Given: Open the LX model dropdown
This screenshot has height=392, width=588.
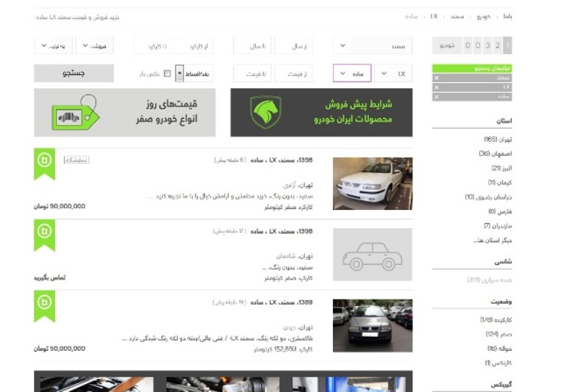Looking at the screenshot, I should click(393, 73).
